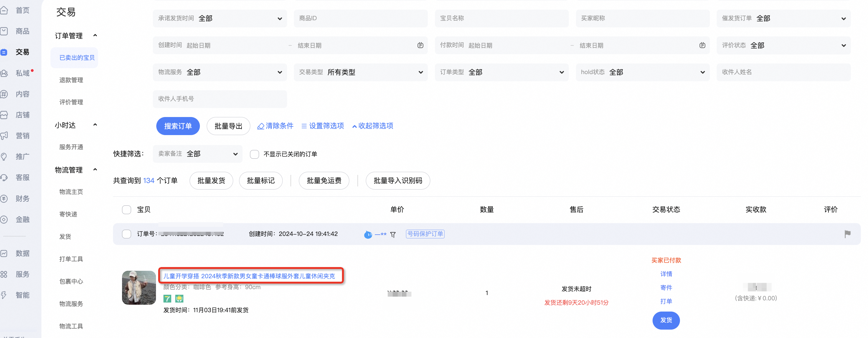Click the 批量发货 button

[211, 181]
